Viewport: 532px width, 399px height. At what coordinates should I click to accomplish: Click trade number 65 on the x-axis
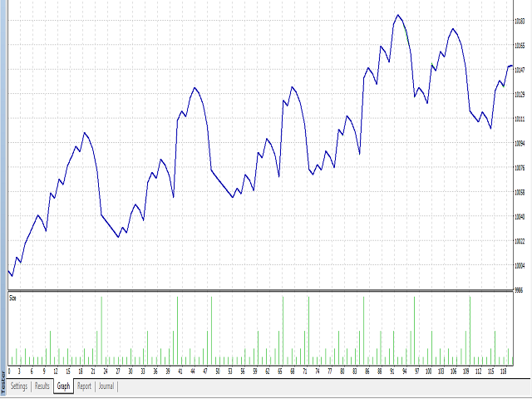[280, 372]
